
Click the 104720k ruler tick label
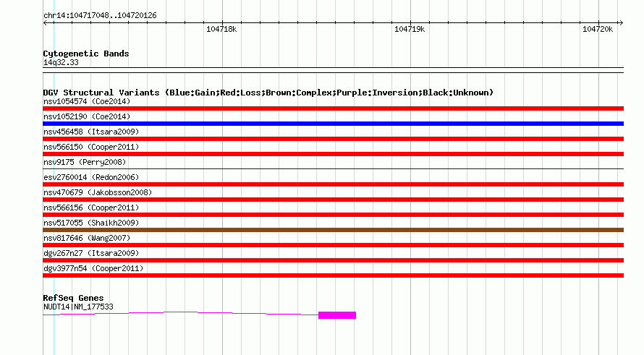point(598,29)
